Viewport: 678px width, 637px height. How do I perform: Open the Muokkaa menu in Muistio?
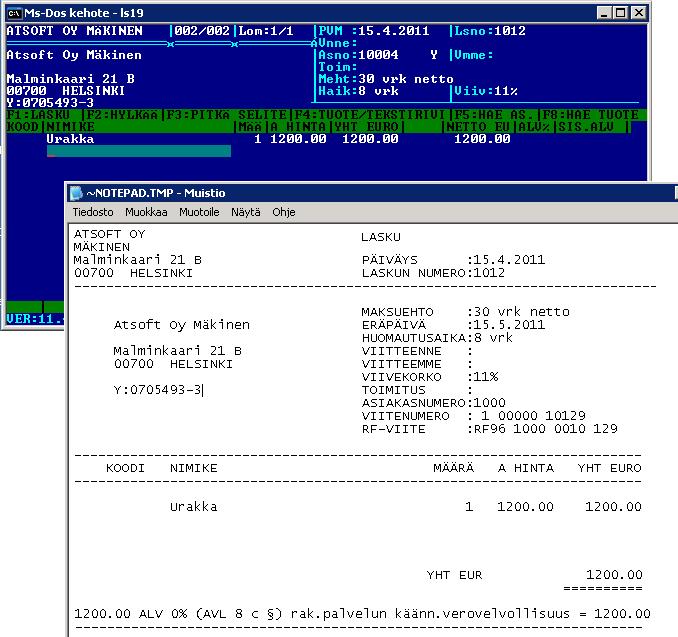click(x=146, y=212)
